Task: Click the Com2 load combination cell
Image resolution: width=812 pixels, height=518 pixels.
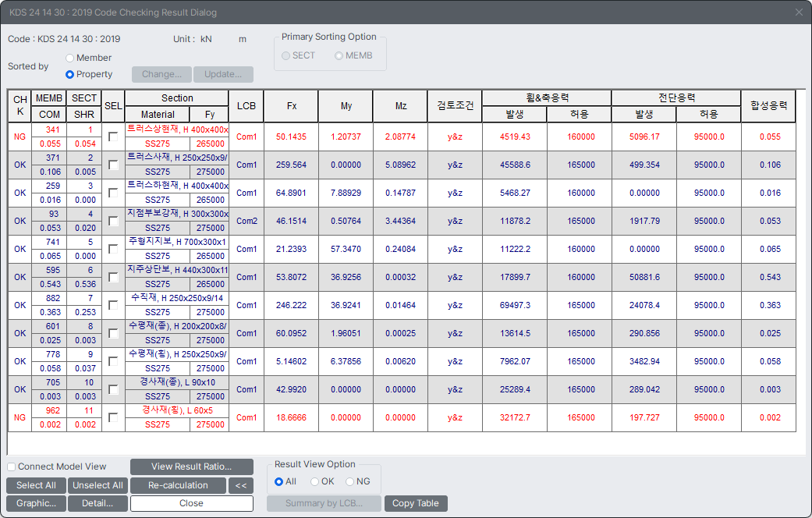Action: [x=246, y=222]
